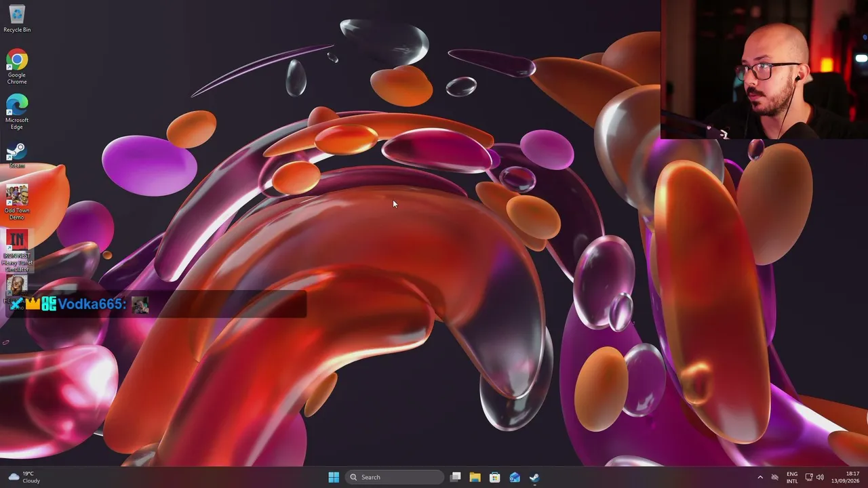Open the Windows Start menu
This screenshot has width=868, height=488.
coord(334,477)
